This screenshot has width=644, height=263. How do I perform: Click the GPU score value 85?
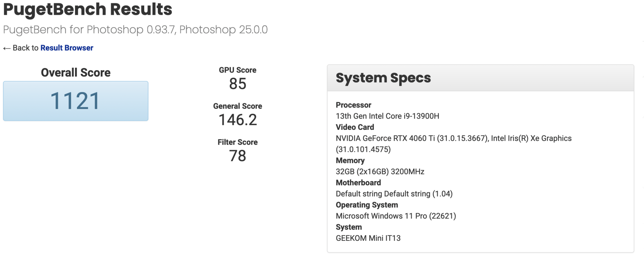[238, 84]
